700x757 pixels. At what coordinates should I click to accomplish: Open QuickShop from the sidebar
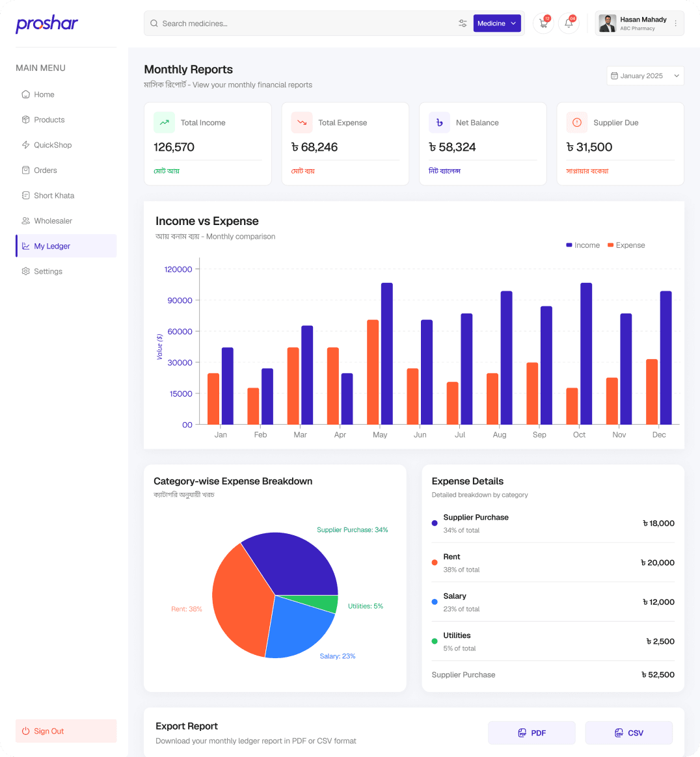point(26,145)
